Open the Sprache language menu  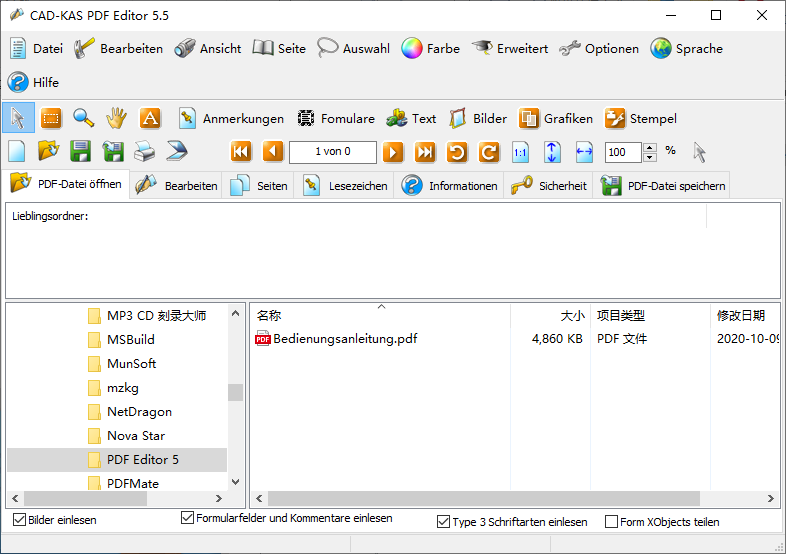pos(686,49)
